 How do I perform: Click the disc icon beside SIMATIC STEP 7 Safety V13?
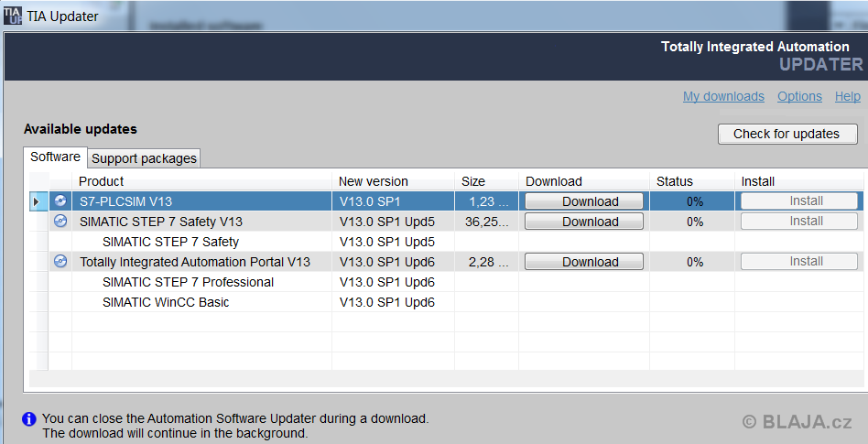(x=60, y=222)
